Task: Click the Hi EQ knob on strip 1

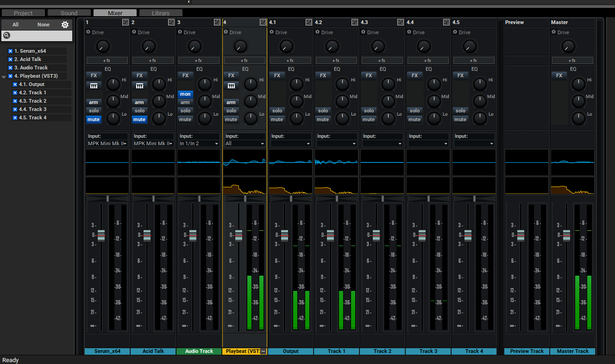Action: [x=113, y=84]
